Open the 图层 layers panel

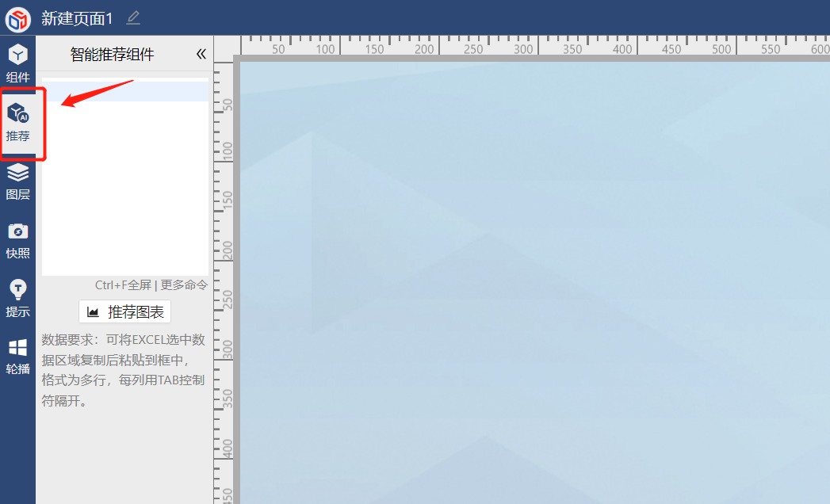pyautogui.click(x=17, y=181)
